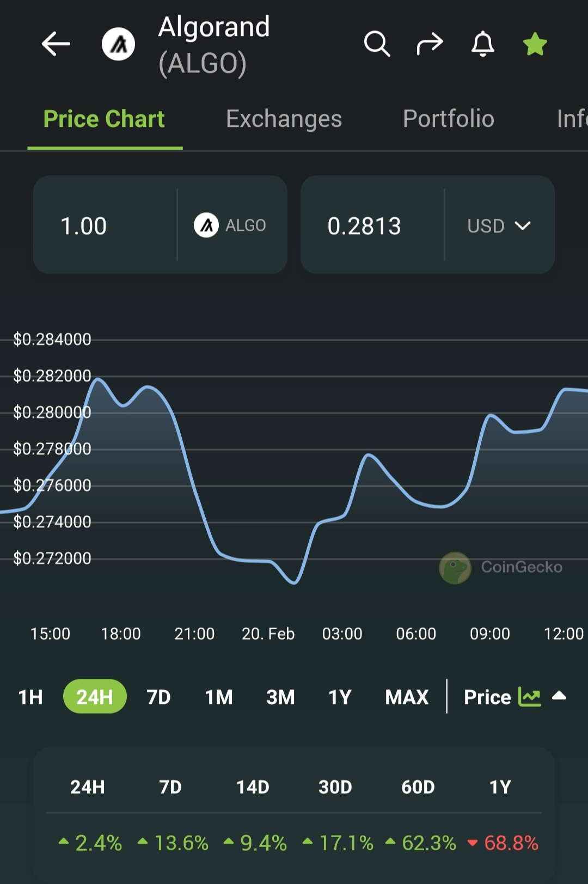
Task: Open the USD currency dropdown
Action: click(x=499, y=226)
